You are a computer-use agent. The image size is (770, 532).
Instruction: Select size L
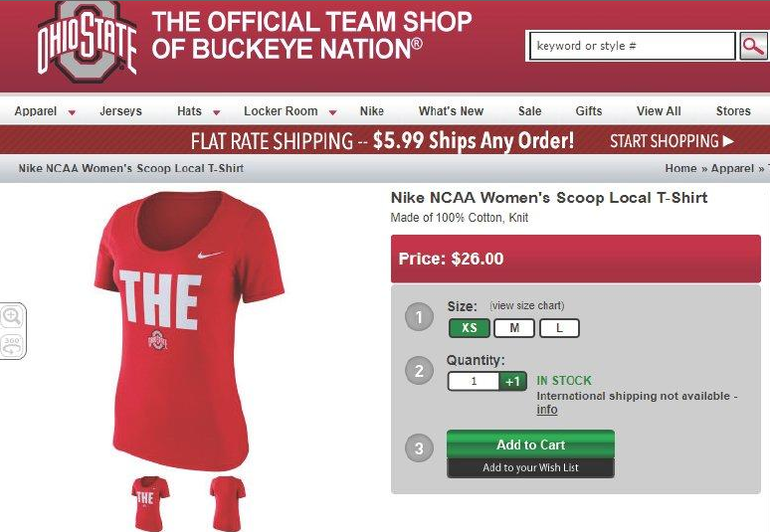pos(559,328)
